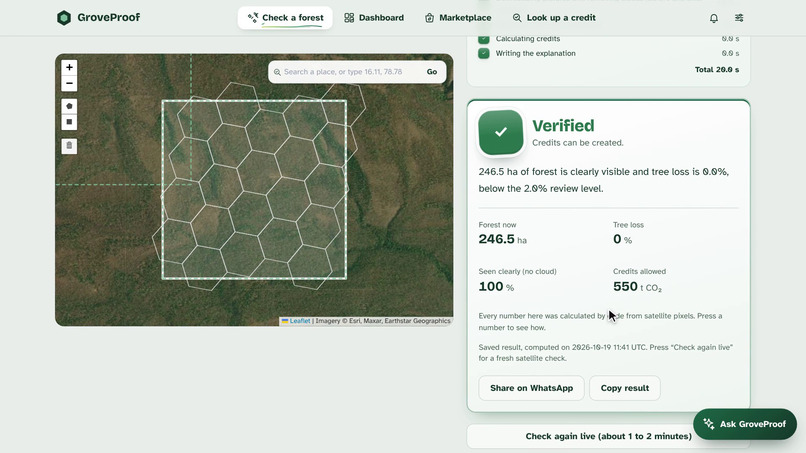The image size is (806, 453).
Task: Zoom in on the map
Action: 69,67
